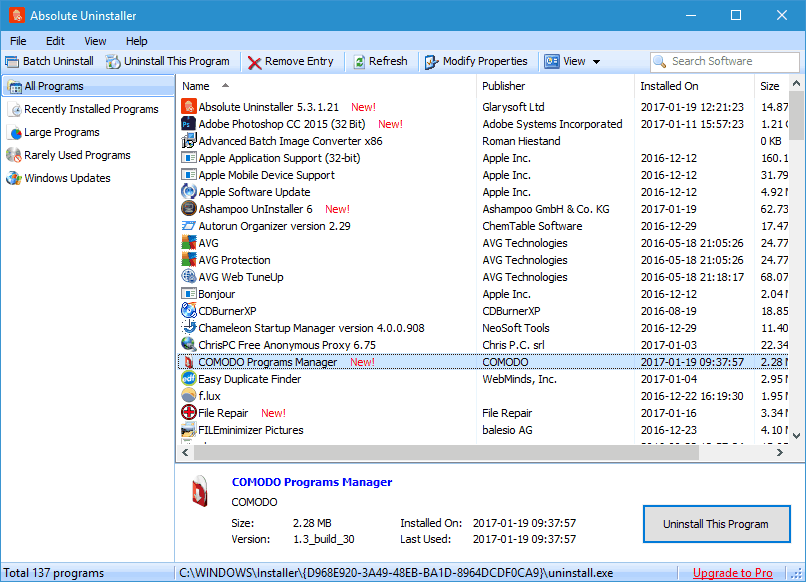
Task: Open the Edit menu
Action: point(55,41)
